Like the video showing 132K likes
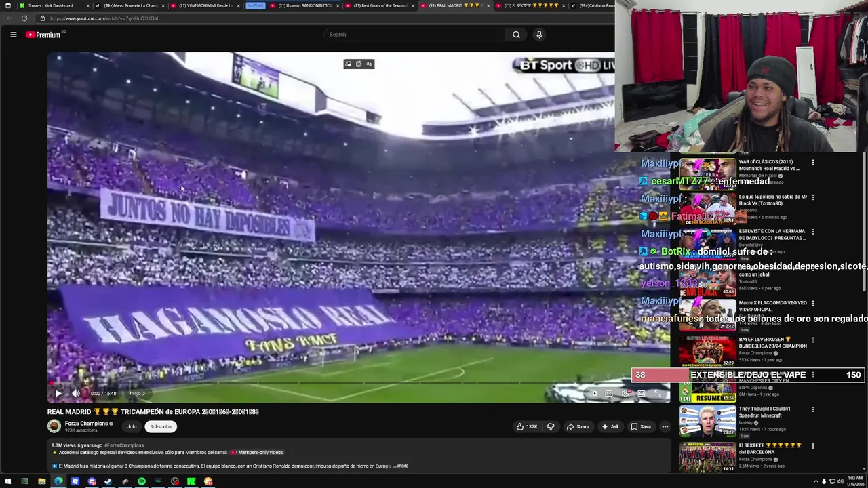This screenshot has width=868, height=488. [x=527, y=426]
